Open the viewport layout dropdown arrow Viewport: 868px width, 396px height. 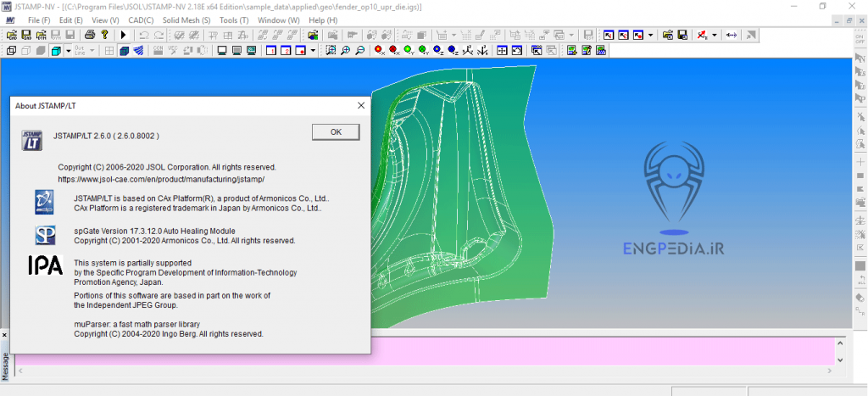pyautogui.click(x=313, y=51)
